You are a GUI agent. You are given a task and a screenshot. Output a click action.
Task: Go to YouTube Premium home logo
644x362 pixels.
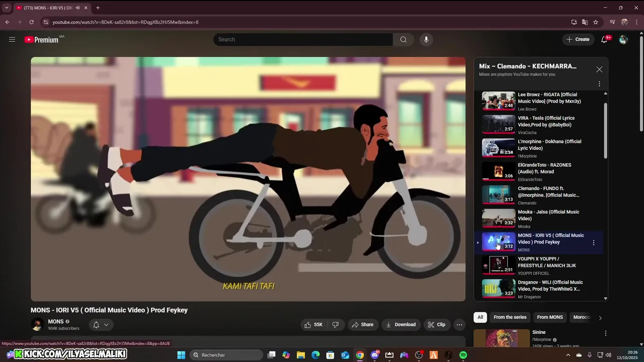pos(41,40)
